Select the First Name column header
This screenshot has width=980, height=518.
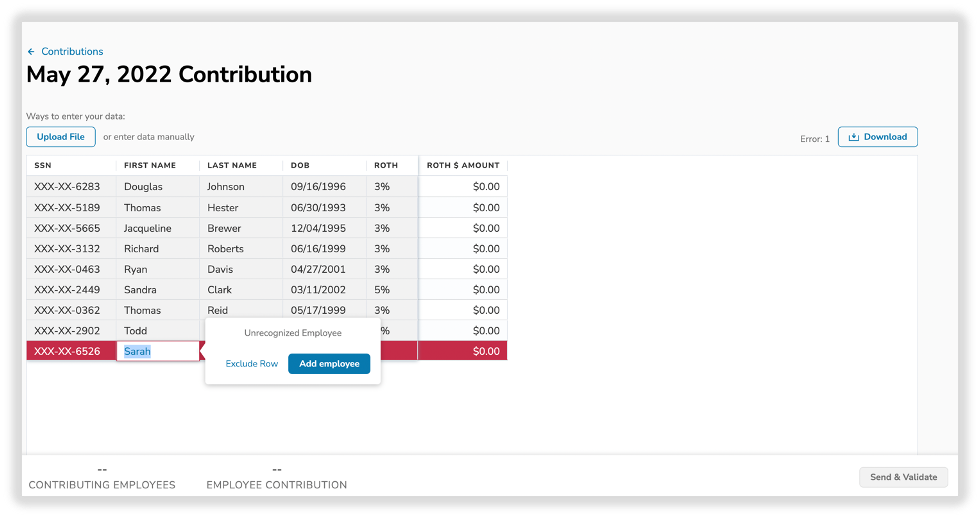pos(150,165)
